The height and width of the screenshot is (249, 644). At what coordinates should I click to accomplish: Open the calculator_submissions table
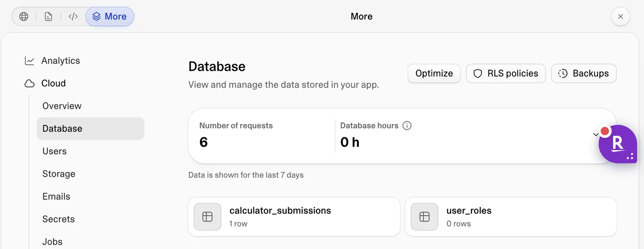(x=294, y=217)
